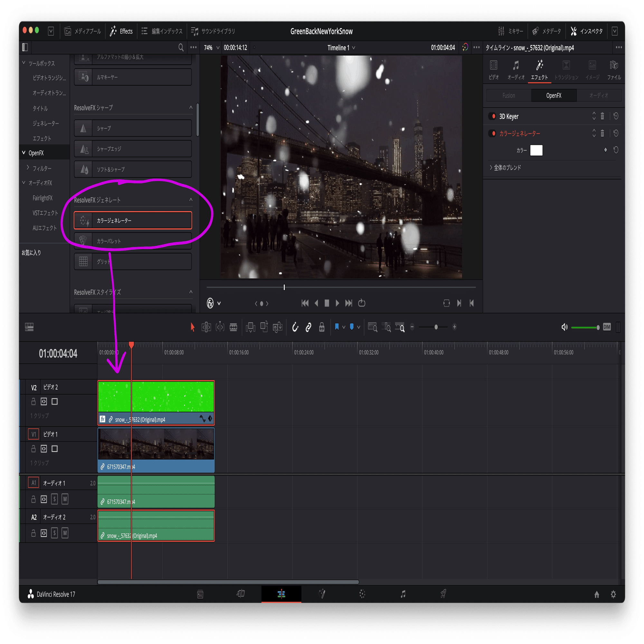Viewport: 644px width, 644px height.
Task: Go to the Deliver page rocket icon
Action: click(443, 594)
